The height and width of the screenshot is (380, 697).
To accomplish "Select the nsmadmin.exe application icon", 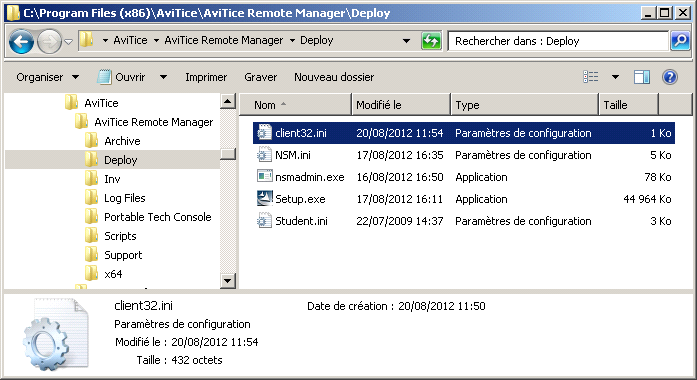I will (x=264, y=176).
